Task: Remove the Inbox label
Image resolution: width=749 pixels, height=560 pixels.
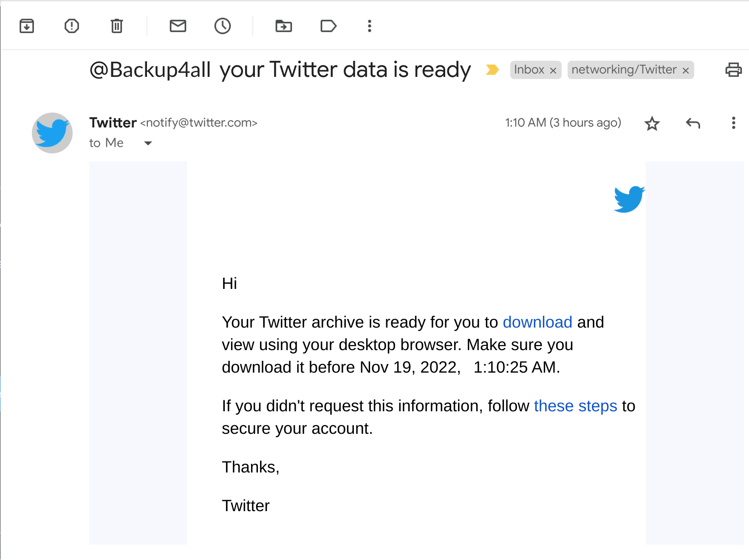Action: pos(554,70)
